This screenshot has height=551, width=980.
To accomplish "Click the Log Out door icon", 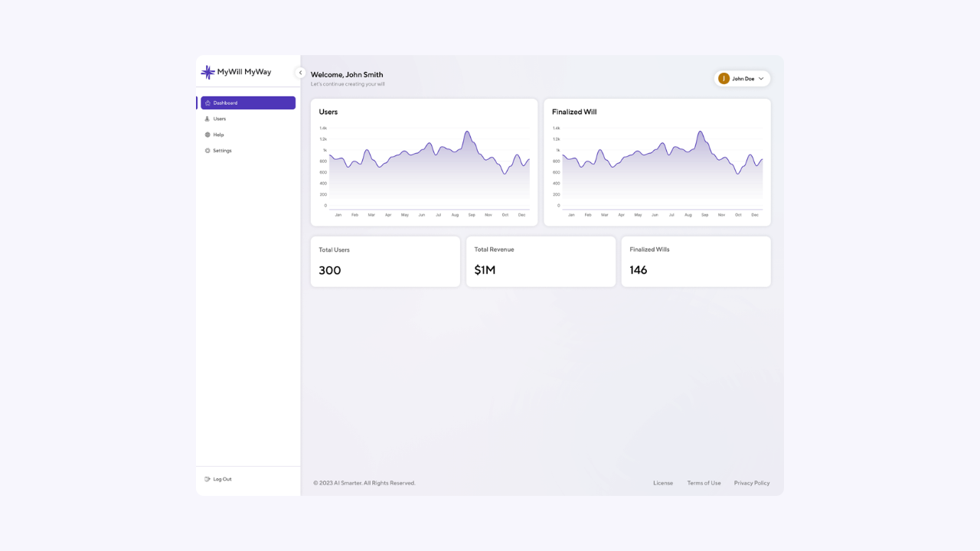I will coord(207,479).
